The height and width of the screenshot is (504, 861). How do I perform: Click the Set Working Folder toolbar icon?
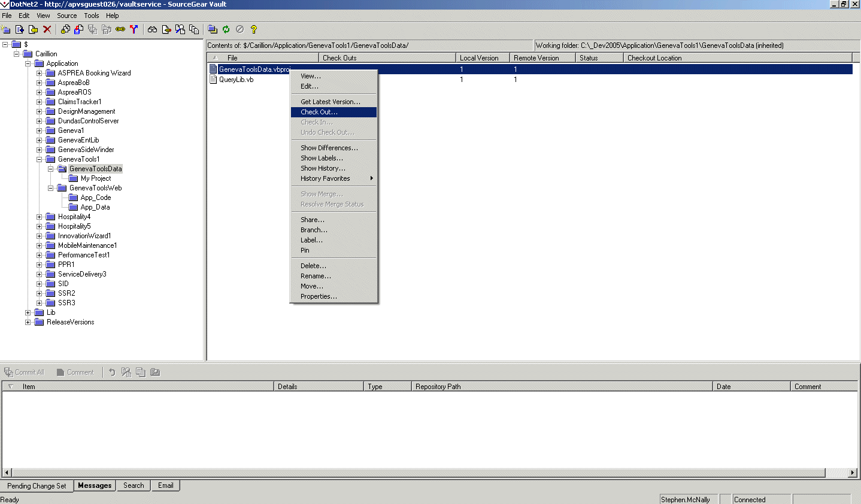click(x=213, y=29)
